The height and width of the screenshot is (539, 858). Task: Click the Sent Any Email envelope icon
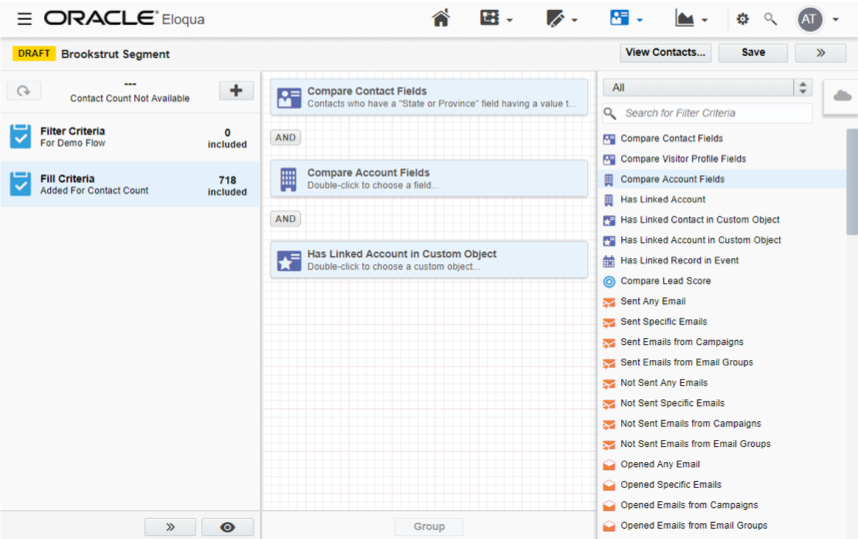tap(608, 302)
